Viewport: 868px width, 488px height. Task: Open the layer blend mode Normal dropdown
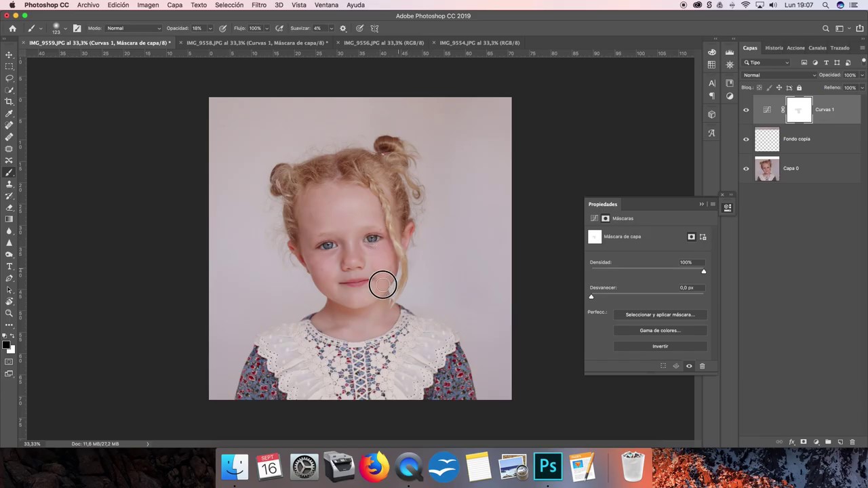pos(780,75)
